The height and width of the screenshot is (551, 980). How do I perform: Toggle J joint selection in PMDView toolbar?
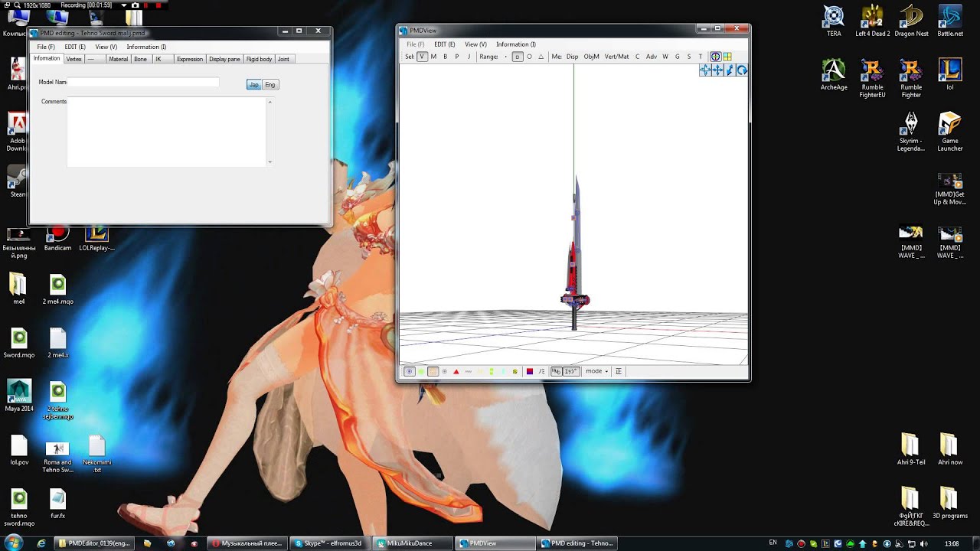[469, 57]
